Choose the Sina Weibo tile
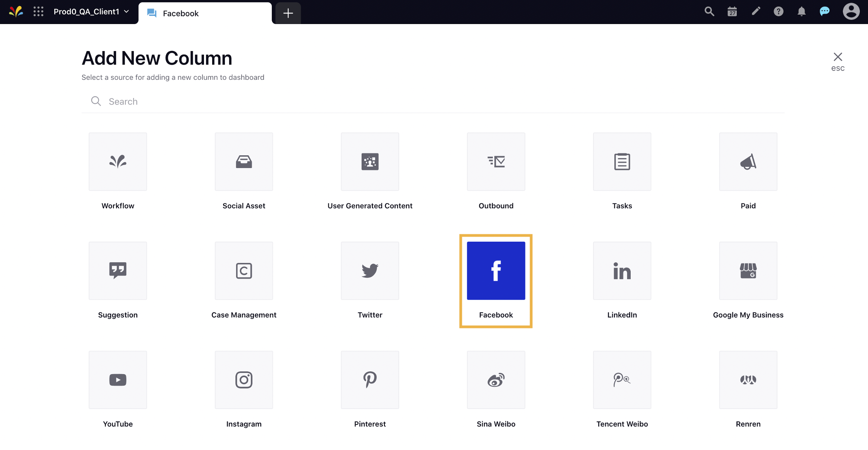Viewport: 868px width, 450px height. 496,380
